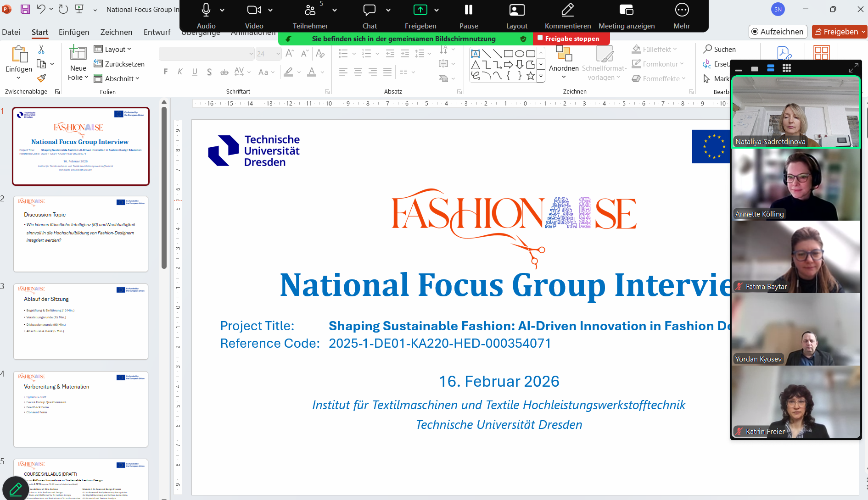Screen dimensions: 868x500
Task: Select the oval shape in Zeichnen gallery
Action: coord(520,54)
